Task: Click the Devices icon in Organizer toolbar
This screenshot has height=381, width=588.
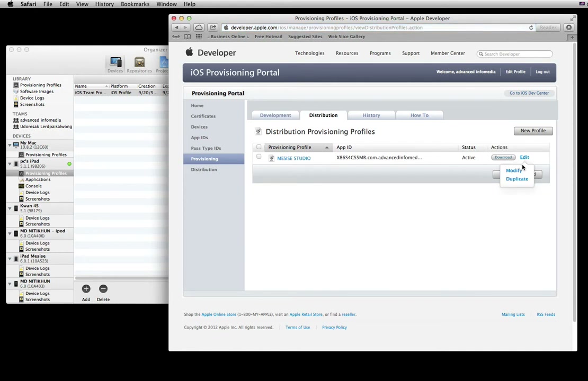Action: (x=115, y=65)
